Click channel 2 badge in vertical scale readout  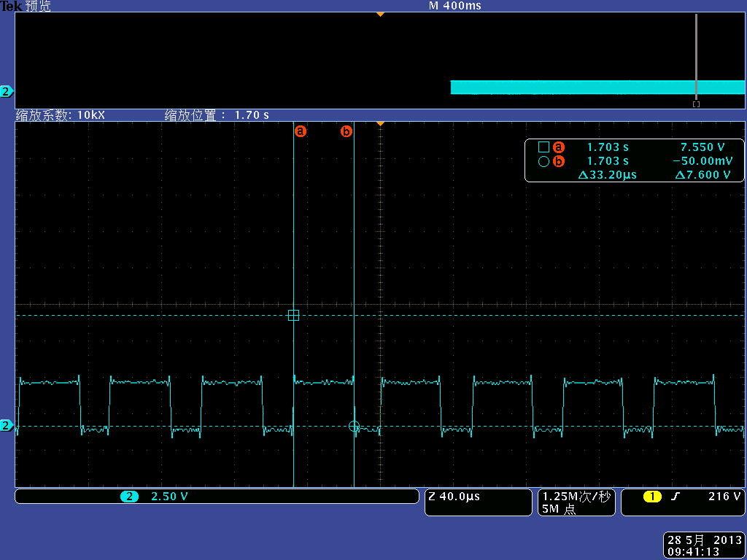[129, 497]
